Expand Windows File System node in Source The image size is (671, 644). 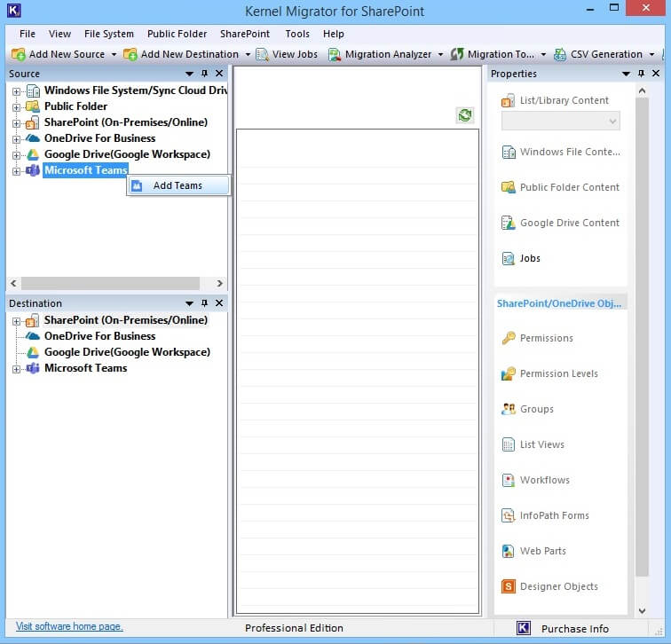pos(16,91)
